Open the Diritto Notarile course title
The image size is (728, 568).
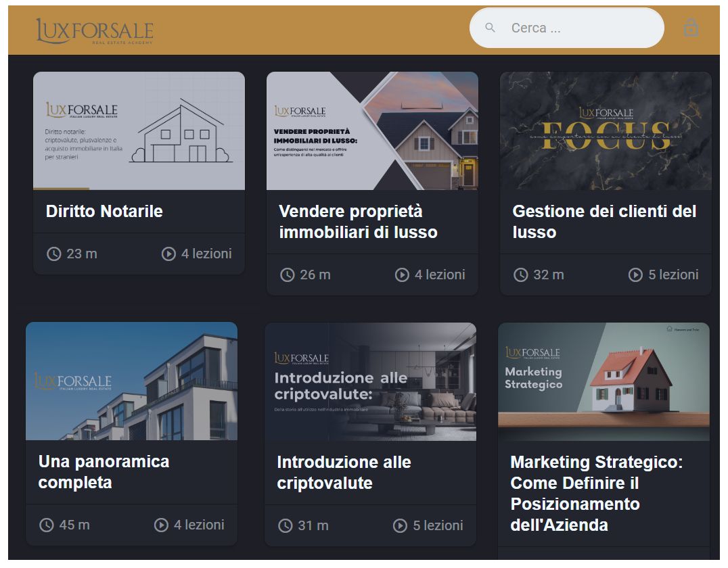[x=104, y=211]
